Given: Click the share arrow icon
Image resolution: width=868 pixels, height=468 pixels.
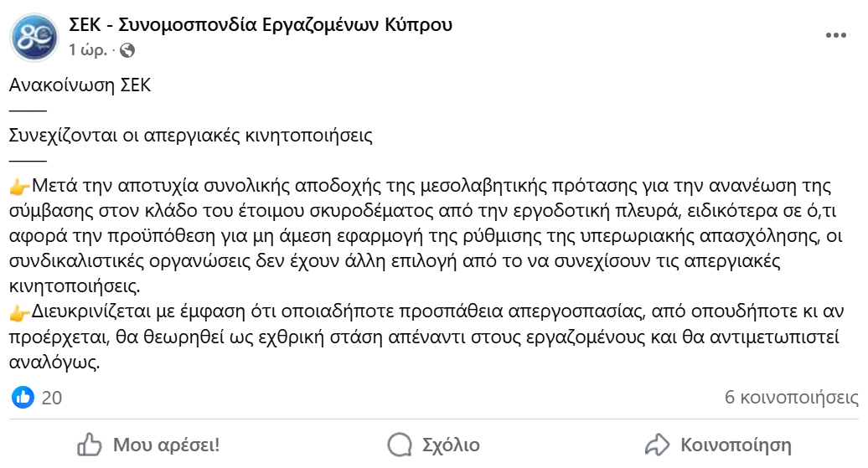Looking at the screenshot, I should point(658,444).
